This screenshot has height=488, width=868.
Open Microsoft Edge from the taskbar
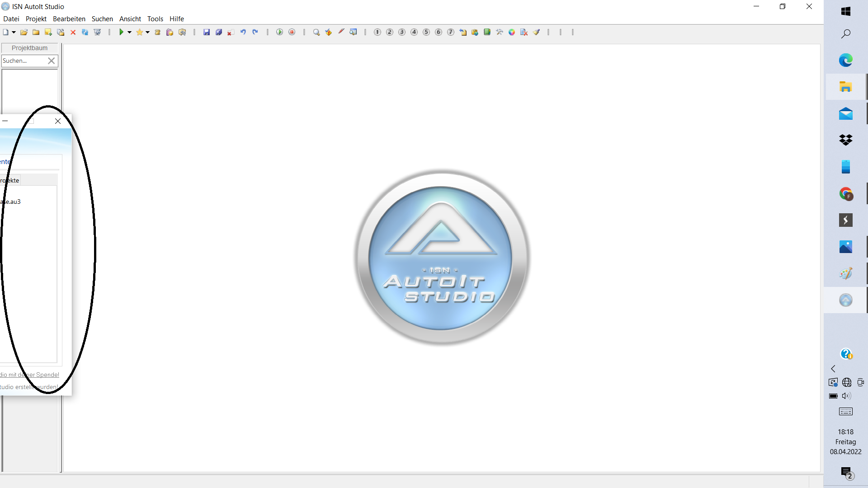pos(845,60)
